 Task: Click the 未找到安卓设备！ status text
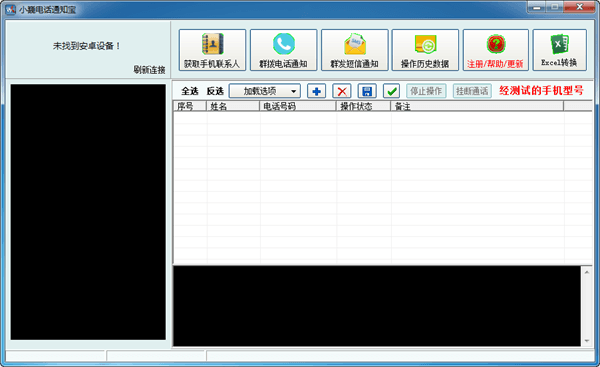tap(87, 46)
